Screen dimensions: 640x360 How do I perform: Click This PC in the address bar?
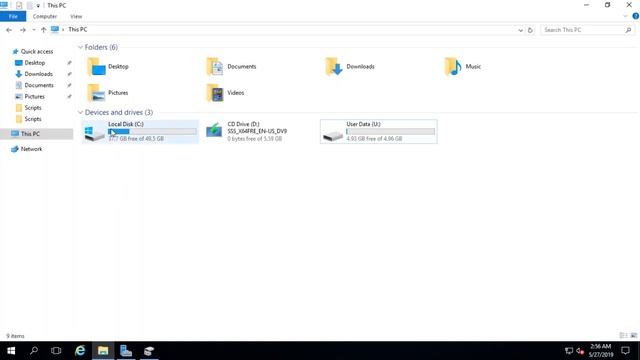point(78,30)
